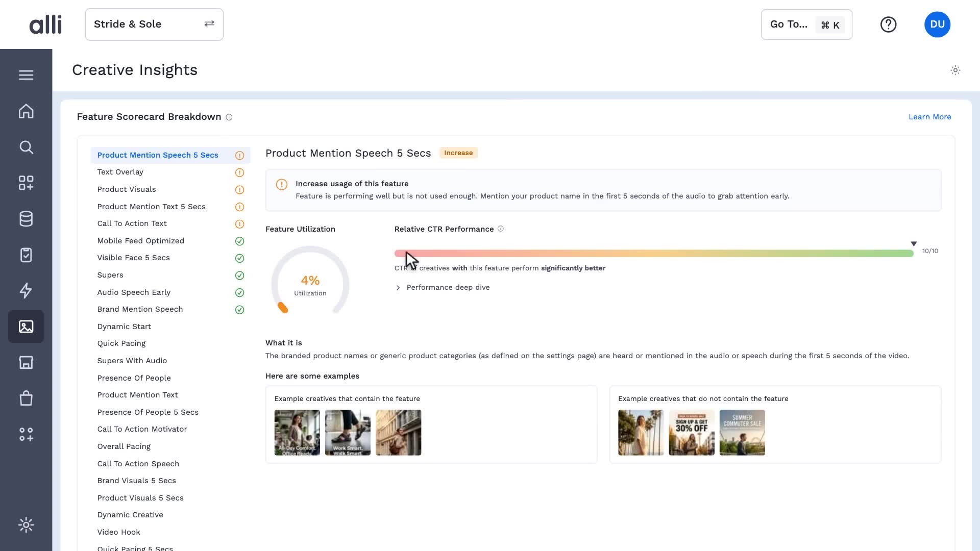This screenshot has height=551, width=980.
Task: Click the page settings sun icon near Creative Insights
Action: pos(955,70)
